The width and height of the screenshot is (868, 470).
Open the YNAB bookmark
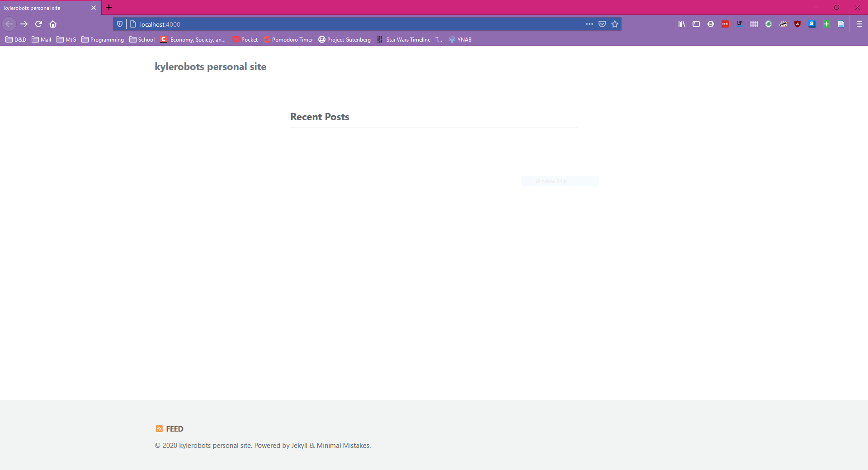tap(460, 40)
